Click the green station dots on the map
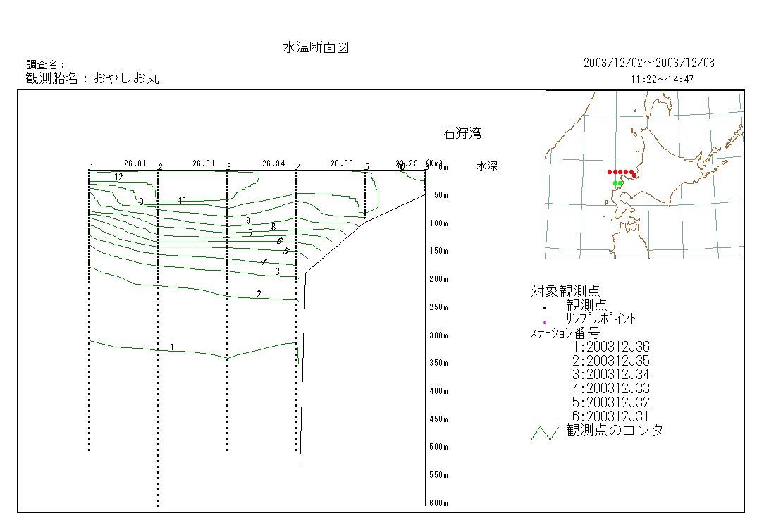764x532 pixels. pos(618,183)
